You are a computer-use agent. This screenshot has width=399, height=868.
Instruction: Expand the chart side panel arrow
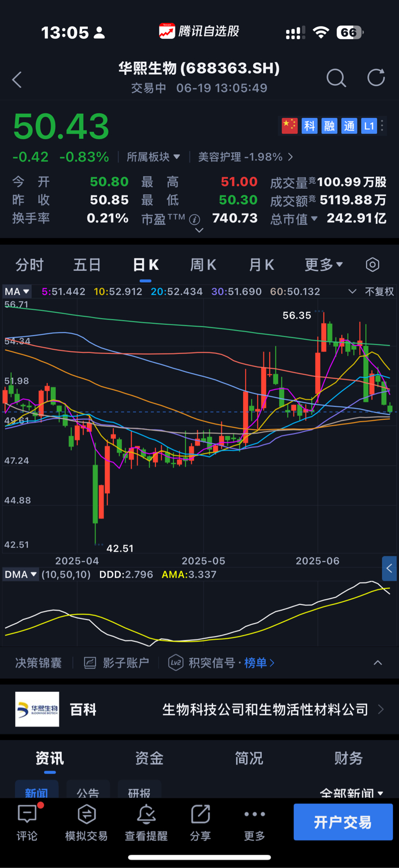[x=390, y=568]
